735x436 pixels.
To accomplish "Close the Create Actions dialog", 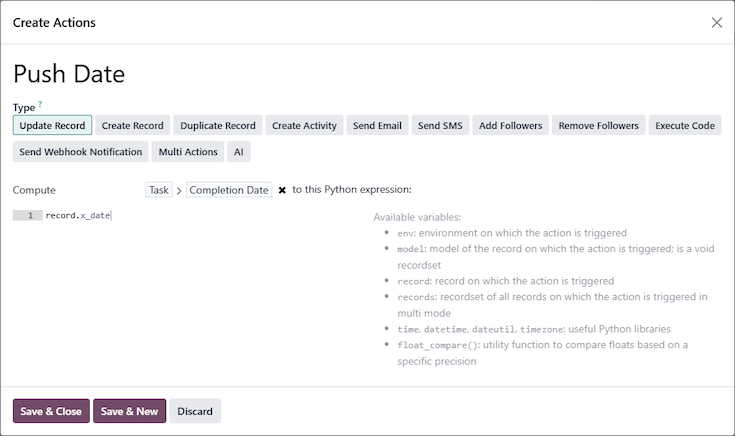I will [x=716, y=22].
